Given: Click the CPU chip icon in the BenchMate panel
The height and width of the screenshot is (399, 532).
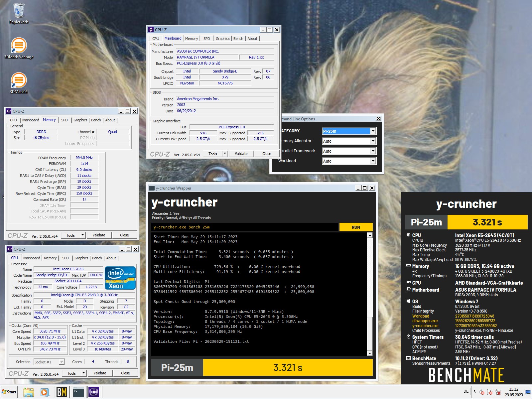Looking at the screenshot, I should coord(408,235).
